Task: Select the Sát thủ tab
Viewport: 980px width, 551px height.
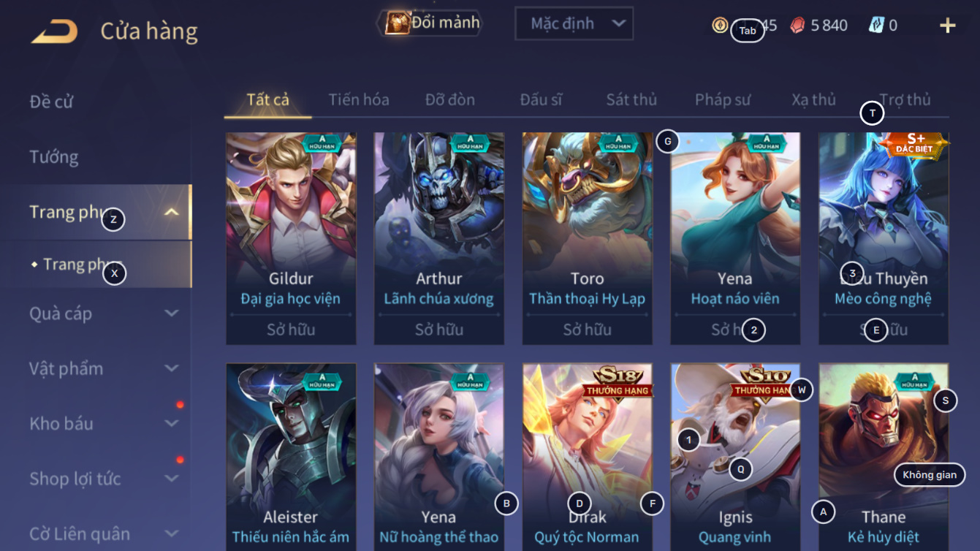Action: 631,100
